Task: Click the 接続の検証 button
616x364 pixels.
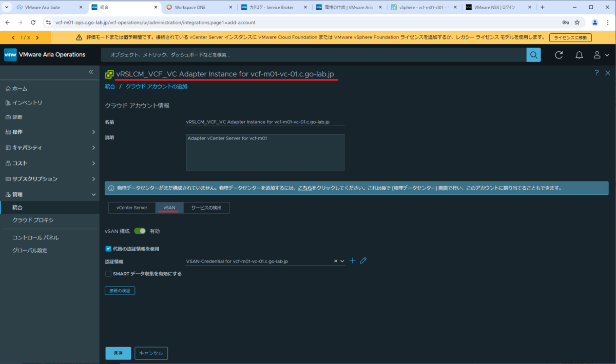Action: click(120, 291)
